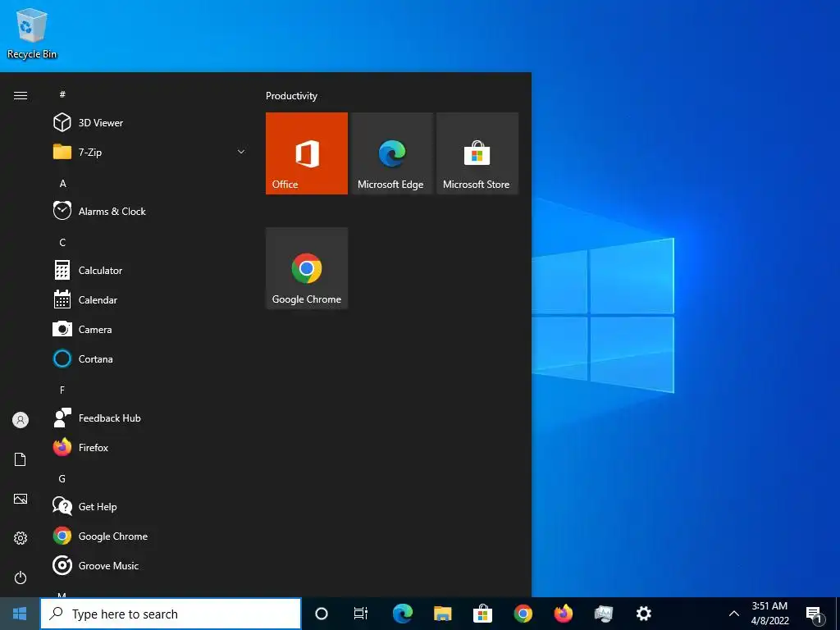Open Settings gear on the taskbar
Image resolution: width=840 pixels, height=630 pixels.
643,614
